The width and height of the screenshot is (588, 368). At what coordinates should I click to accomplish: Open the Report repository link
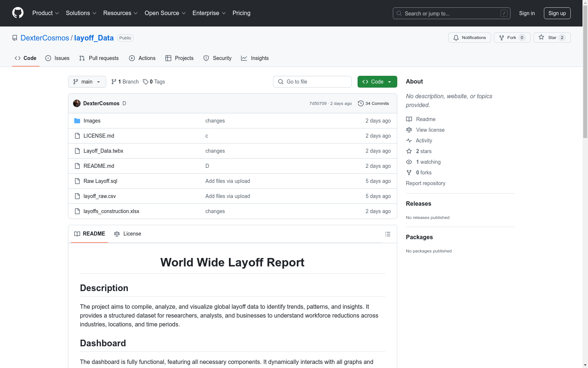[426, 183]
